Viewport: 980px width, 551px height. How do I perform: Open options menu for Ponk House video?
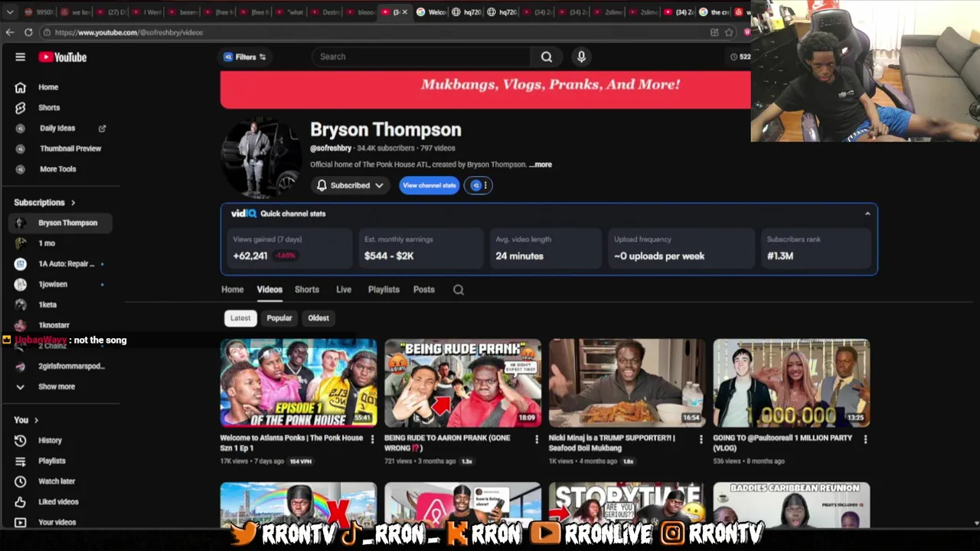click(373, 439)
